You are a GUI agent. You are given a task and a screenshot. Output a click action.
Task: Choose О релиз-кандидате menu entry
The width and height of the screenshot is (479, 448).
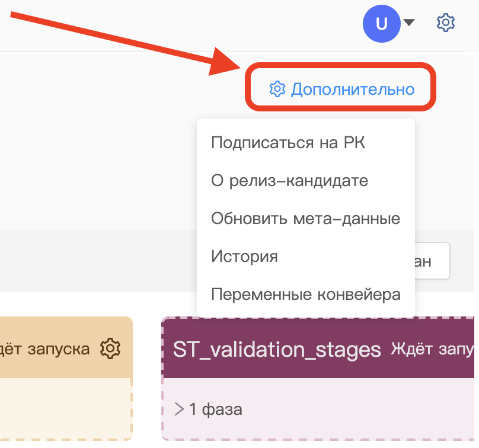click(289, 181)
